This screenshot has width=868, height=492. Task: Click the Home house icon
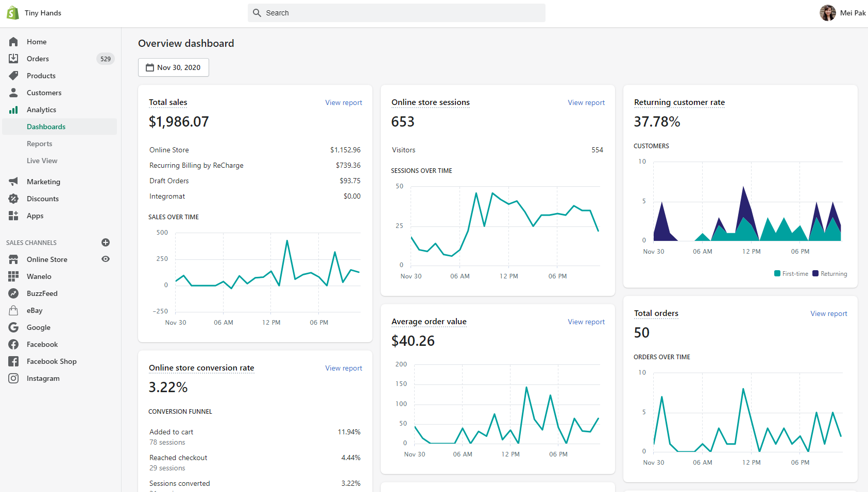click(x=13, y=42)
